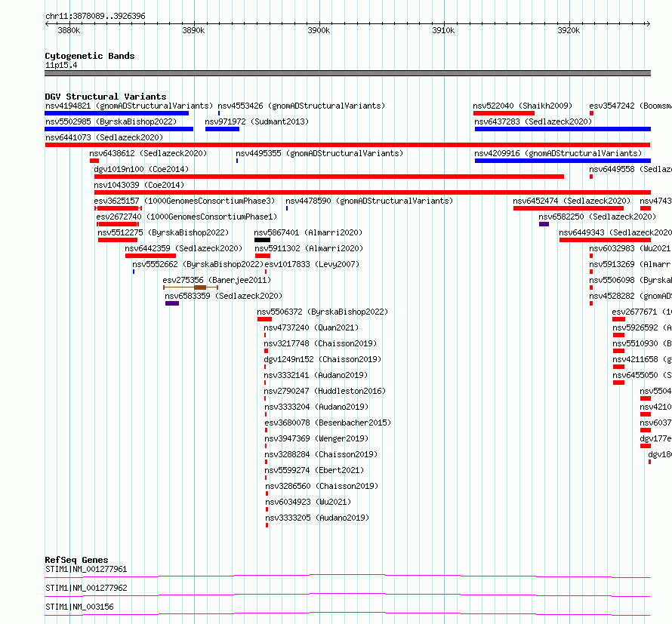This screenshot has width=672, height=624.
Task: Click nsv5867401 Almarri2020 label
Action: 308,232
